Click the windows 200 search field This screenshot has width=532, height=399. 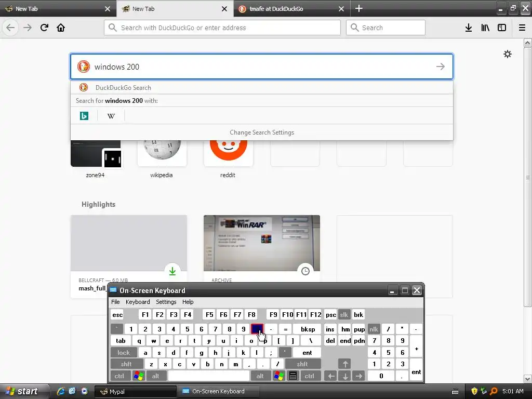[x=262, y=66]
